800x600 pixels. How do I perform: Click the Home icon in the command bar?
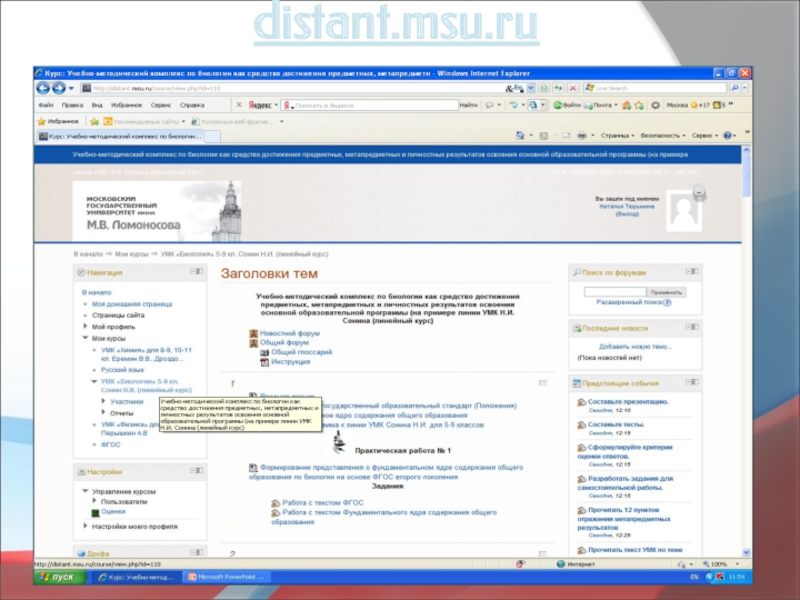coord(520,136)
